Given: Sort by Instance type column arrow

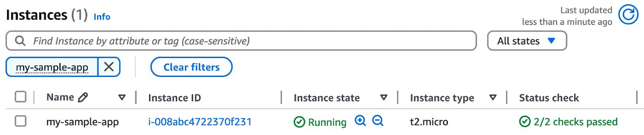Looking at the screenshot, I should (x=493, y=97).
